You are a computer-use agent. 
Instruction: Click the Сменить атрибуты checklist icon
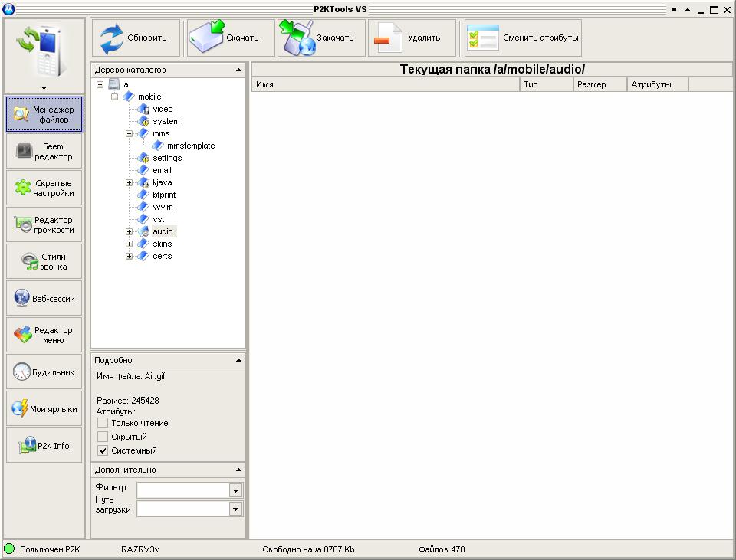pyautogui.click(x=482, y=38)
